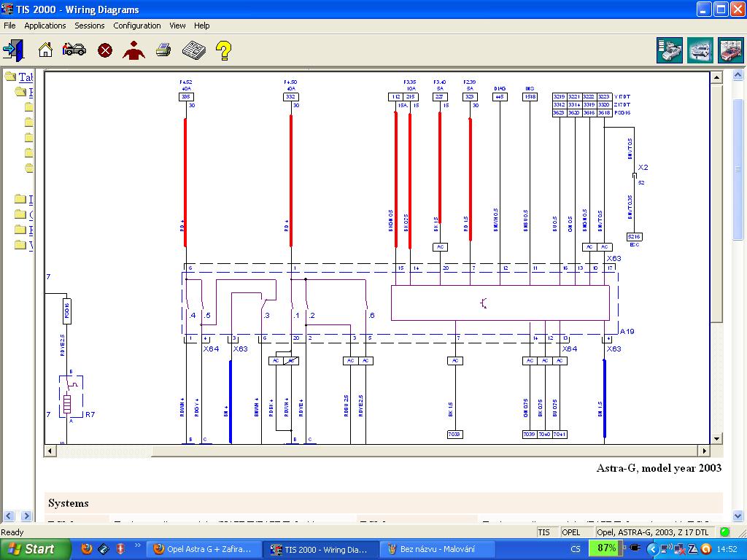Open the Configuration menu
Image resolution: width=747 pixels, height=560 pixels.
pos(137,26)
